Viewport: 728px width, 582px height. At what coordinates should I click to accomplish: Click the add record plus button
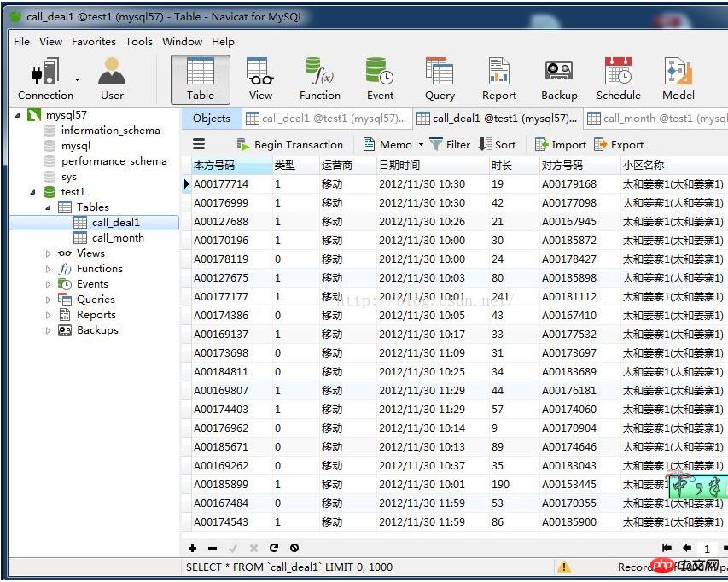pos(193,548)
